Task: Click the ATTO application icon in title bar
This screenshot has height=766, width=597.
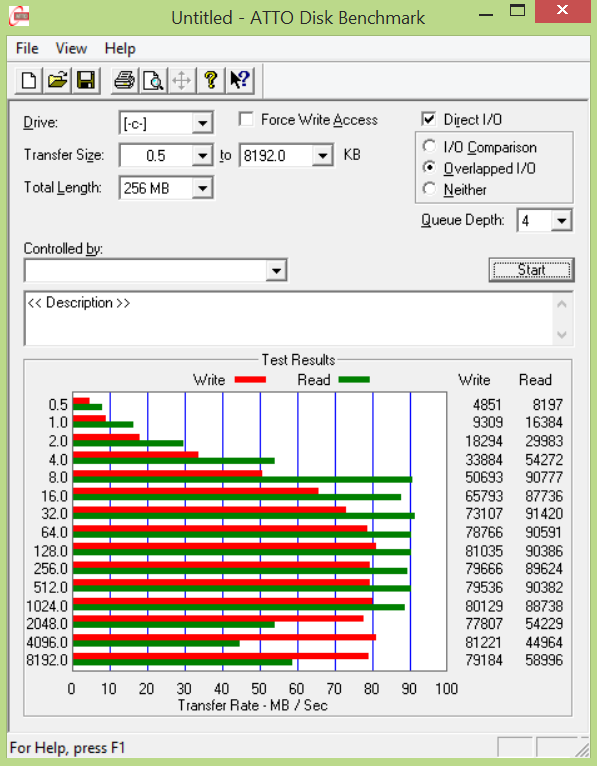Action: 19,16
